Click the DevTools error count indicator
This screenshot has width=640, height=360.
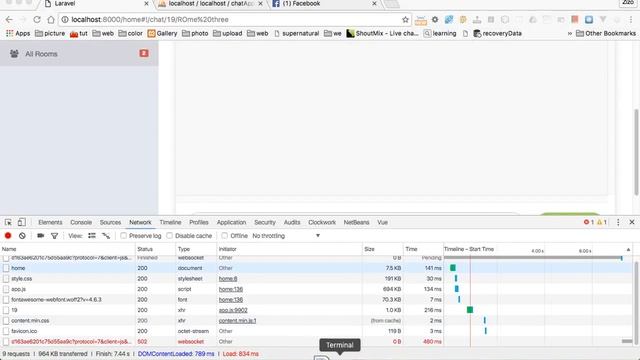[x=589, y=222]
